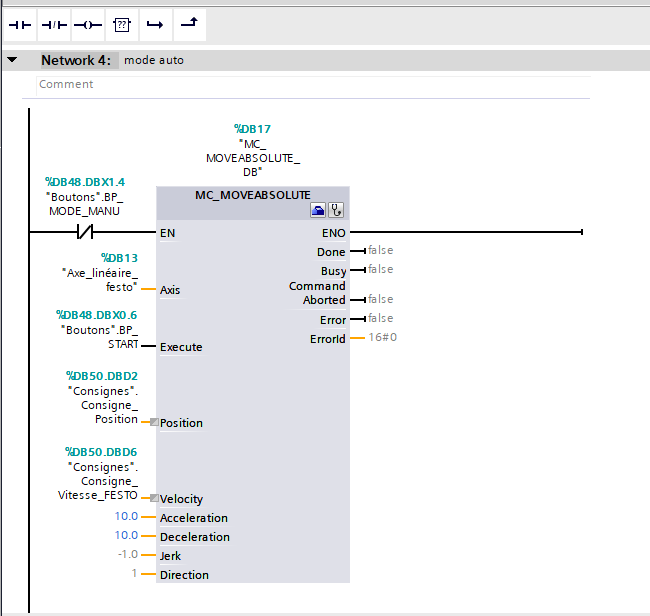Click the Network 4 Comment field

pyautogui.click(x=313, y=84)
